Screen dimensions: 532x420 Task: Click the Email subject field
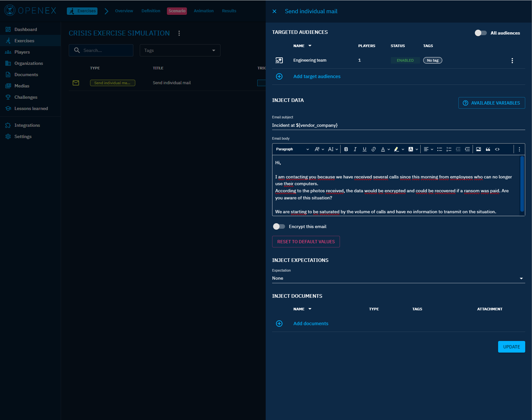[398, 125]
